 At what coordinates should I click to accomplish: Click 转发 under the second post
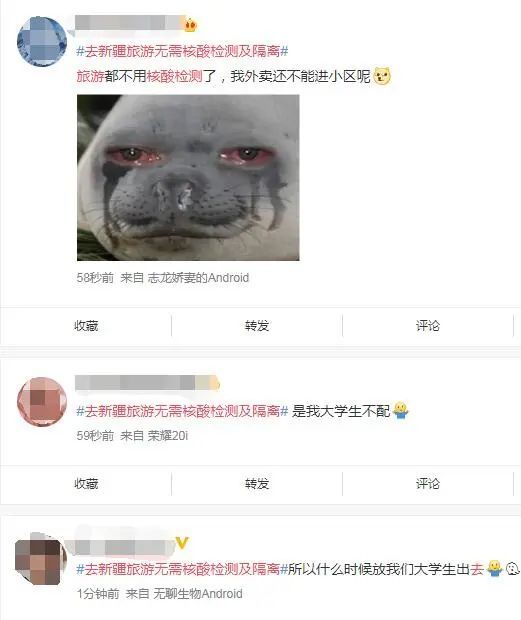point(257,484)
